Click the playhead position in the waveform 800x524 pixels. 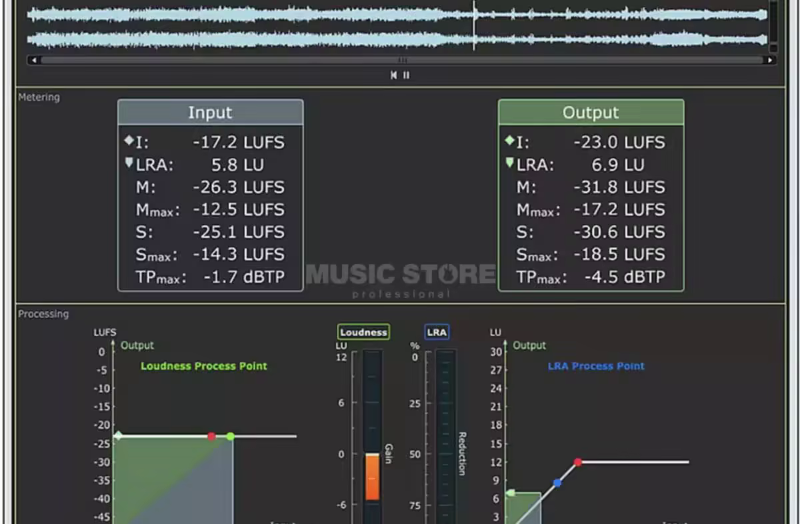[x=474, y=26]
